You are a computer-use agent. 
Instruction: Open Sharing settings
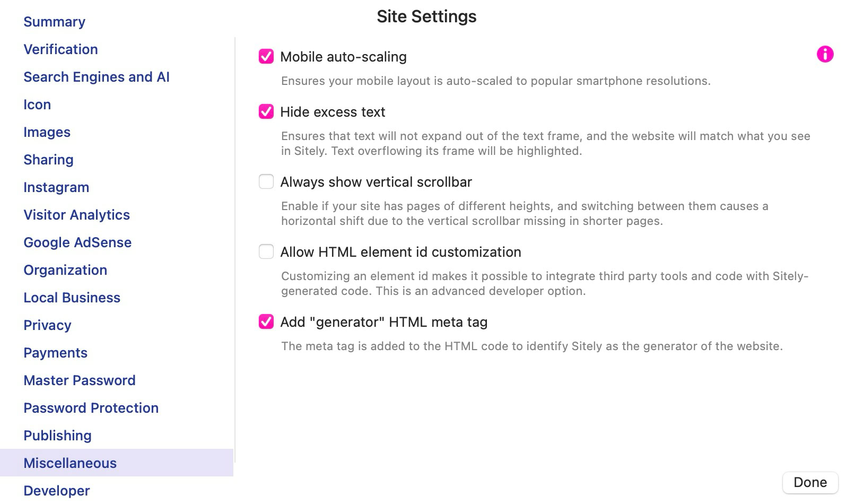(48, 160)
